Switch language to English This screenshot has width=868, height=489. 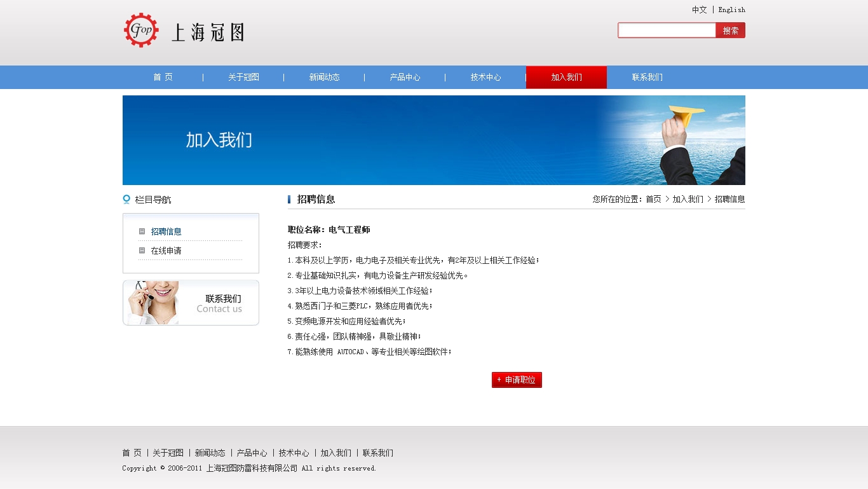pyautogui.click(x=731, y=10)
